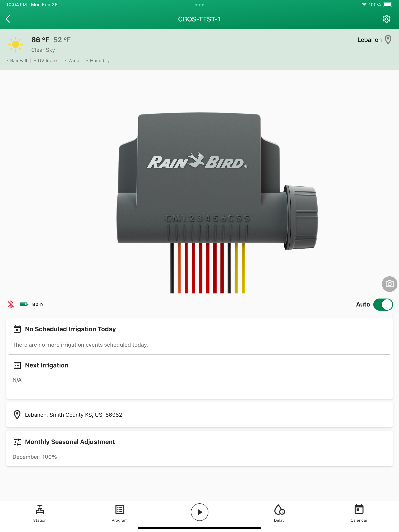Tap the disconnected Bluetooth icon
Screen dimensions: 399x532
pos(11,304)
